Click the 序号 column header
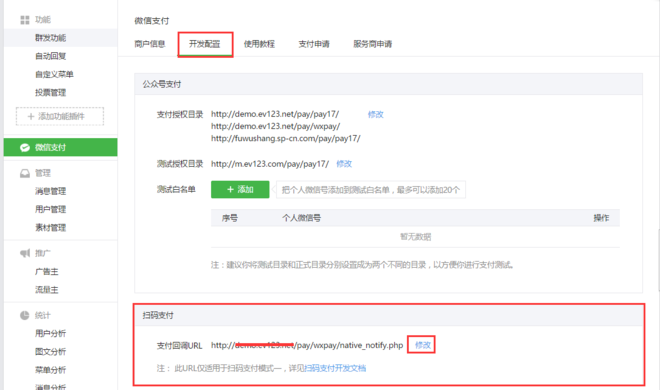660x390 pixels. tap(230, 218)
